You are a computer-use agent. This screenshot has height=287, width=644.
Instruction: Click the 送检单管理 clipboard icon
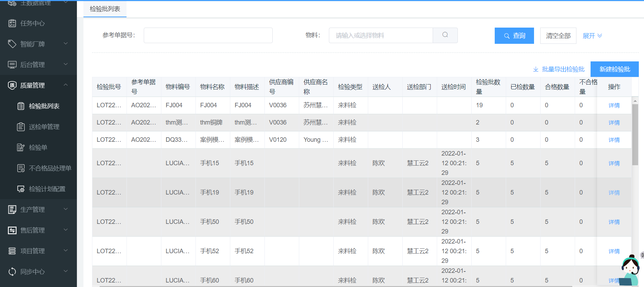[x=21, y=127]
